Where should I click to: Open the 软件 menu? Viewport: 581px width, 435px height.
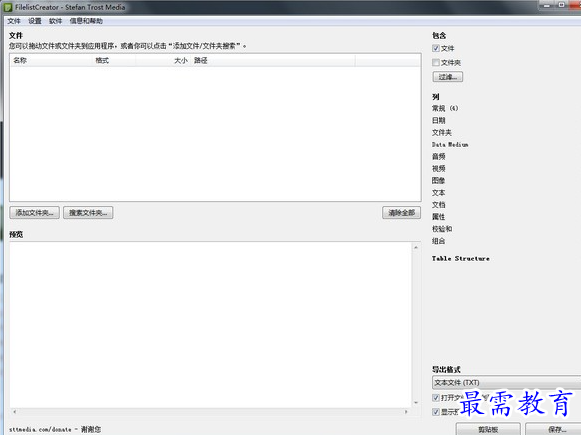[55, 21]
